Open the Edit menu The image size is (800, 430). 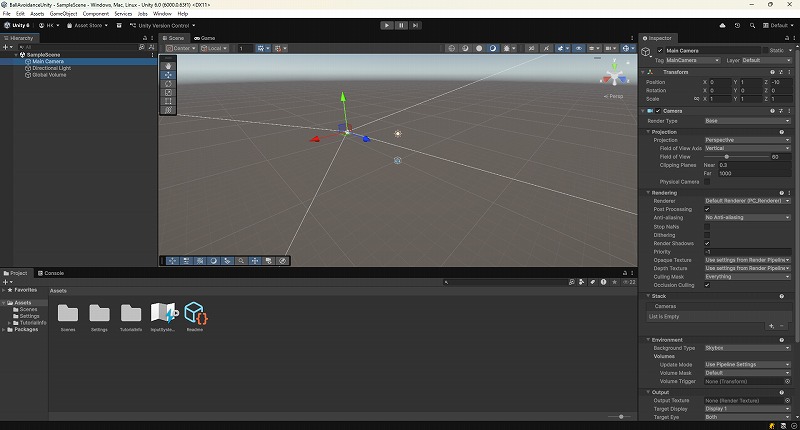point(20,14)
